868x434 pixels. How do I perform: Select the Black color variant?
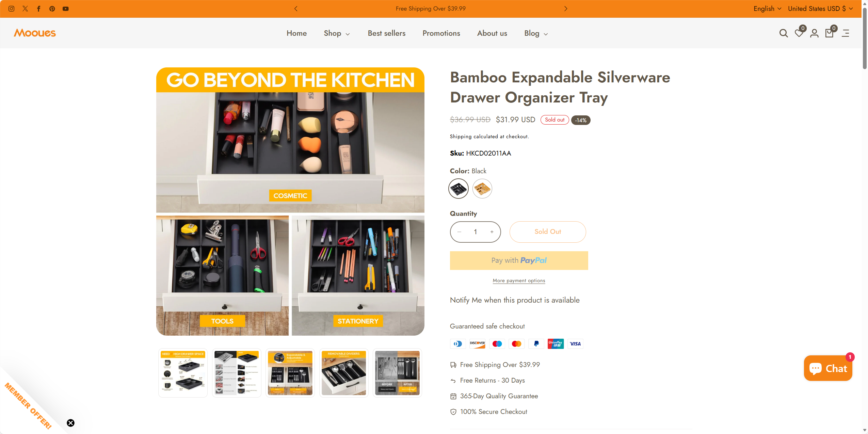click(459, 189)
